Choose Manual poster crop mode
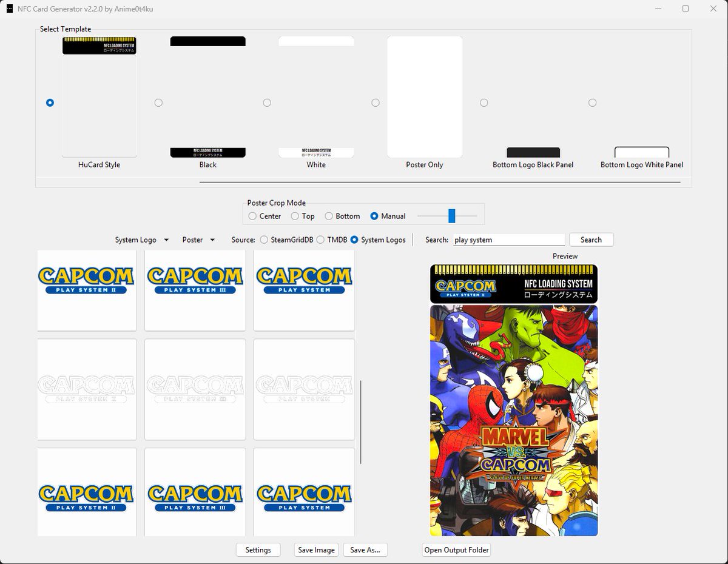The image size is (728, 564). [374, 216]
